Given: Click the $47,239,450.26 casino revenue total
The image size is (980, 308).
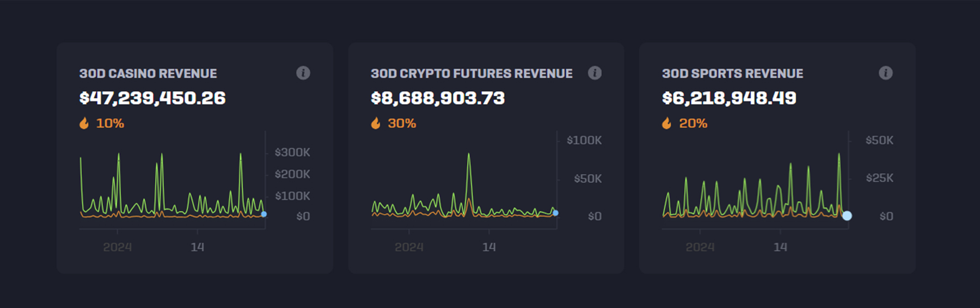Looking at the screenshot, I should point(152,98).
